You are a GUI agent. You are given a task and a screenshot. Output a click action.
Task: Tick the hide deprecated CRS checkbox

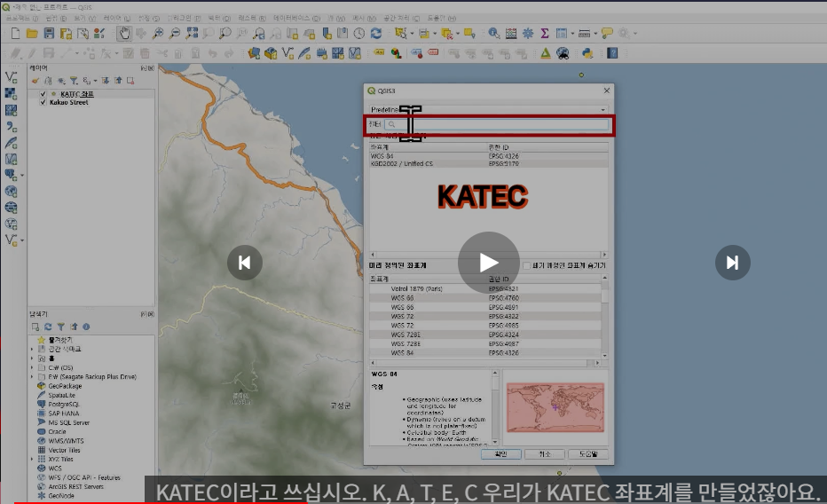(x=526, y=265)
